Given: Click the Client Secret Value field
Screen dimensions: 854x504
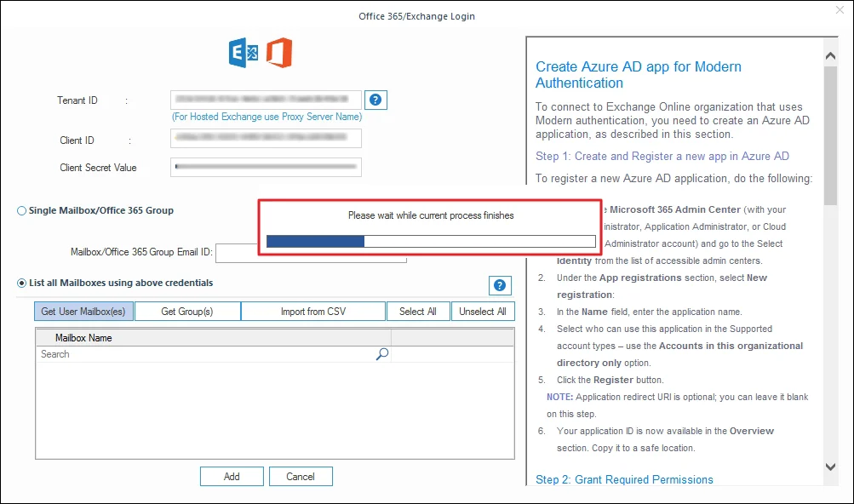Looking at the screenshot, I should coord(266,167).
